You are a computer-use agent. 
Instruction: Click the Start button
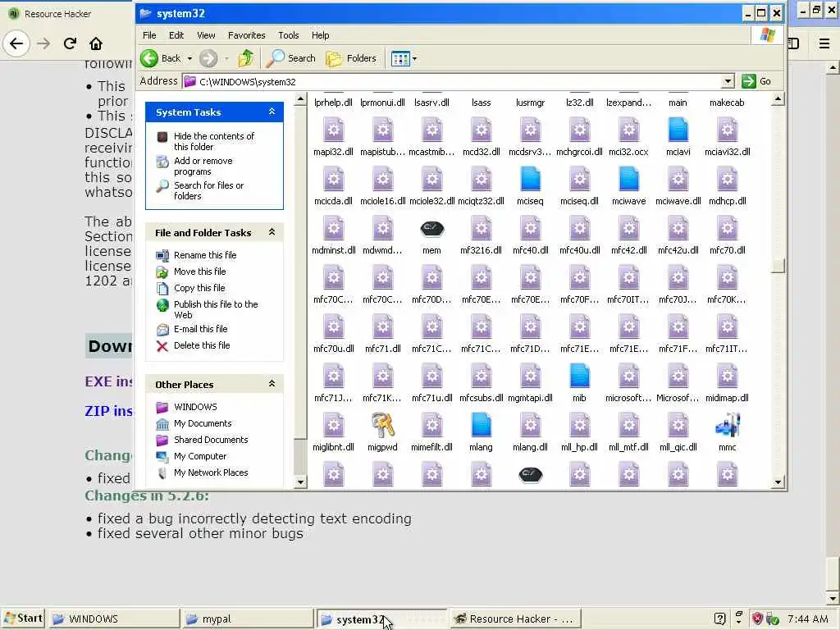click(x=22, y=619)
